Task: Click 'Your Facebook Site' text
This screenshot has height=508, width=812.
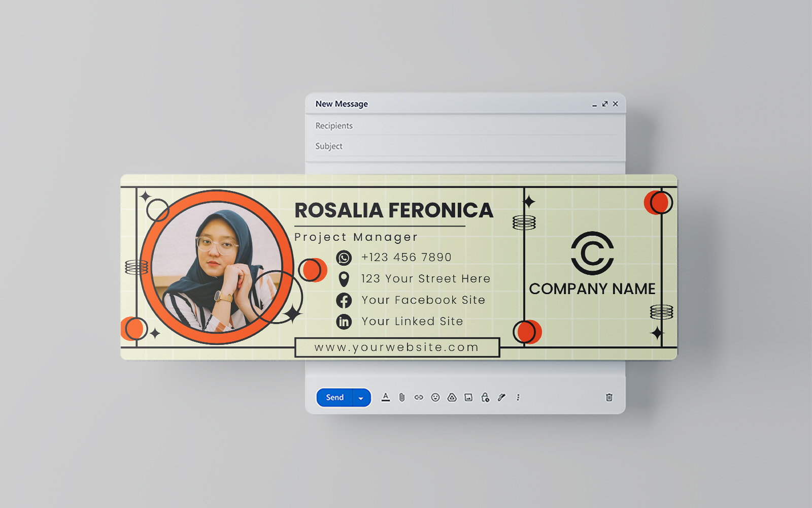Action: (423, 300)
